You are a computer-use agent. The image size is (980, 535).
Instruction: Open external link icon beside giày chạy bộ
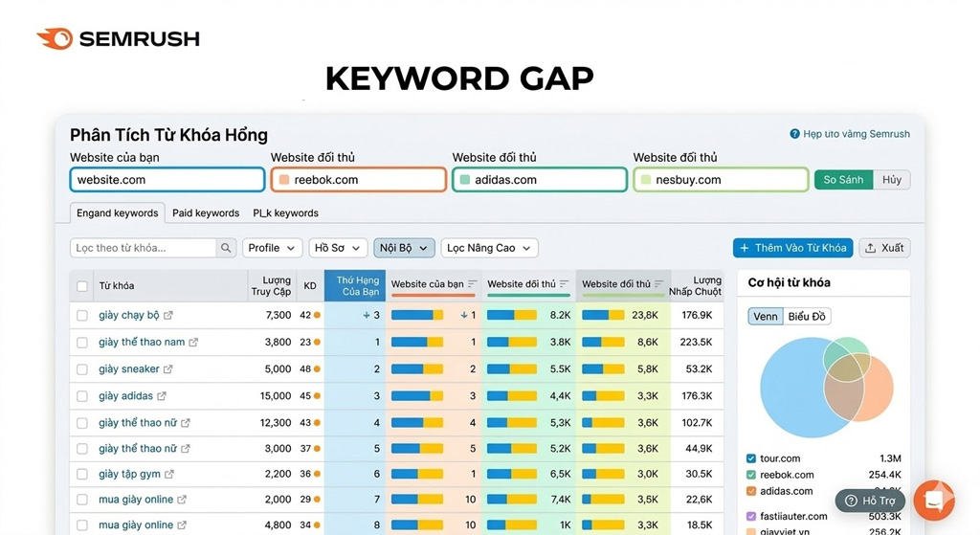point(168,316)
